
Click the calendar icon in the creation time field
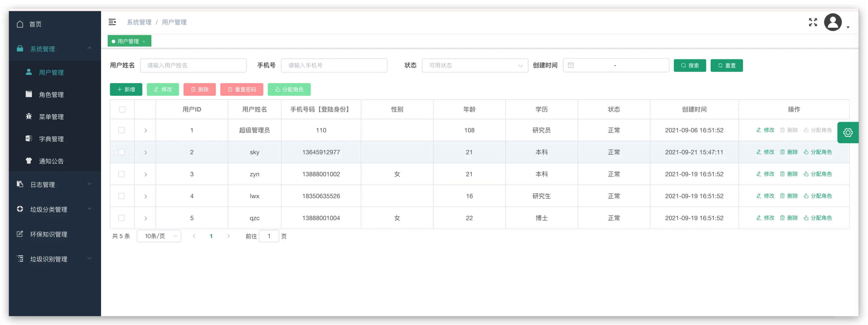570,65
